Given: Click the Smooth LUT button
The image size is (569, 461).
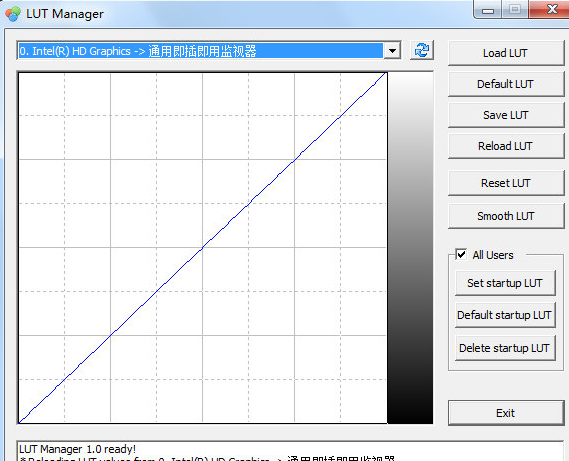Looking at the screenshot, I should click(506, 216).
